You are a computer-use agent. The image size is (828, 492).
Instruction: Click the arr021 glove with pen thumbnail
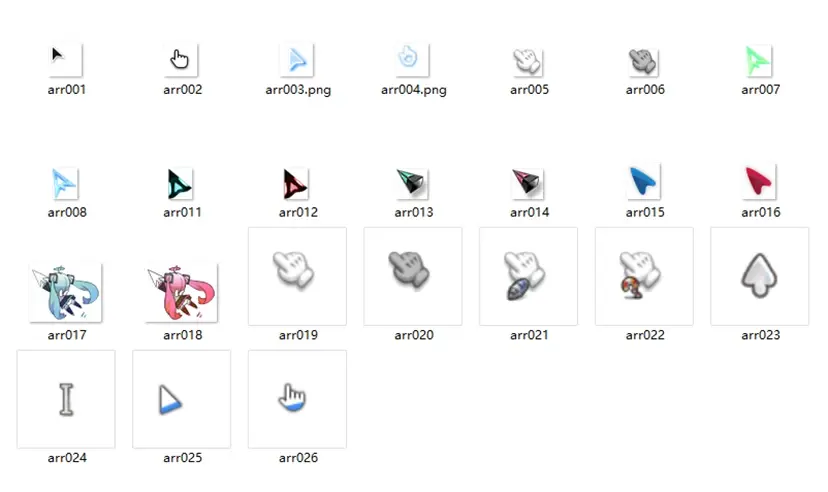tap(528, 275)
